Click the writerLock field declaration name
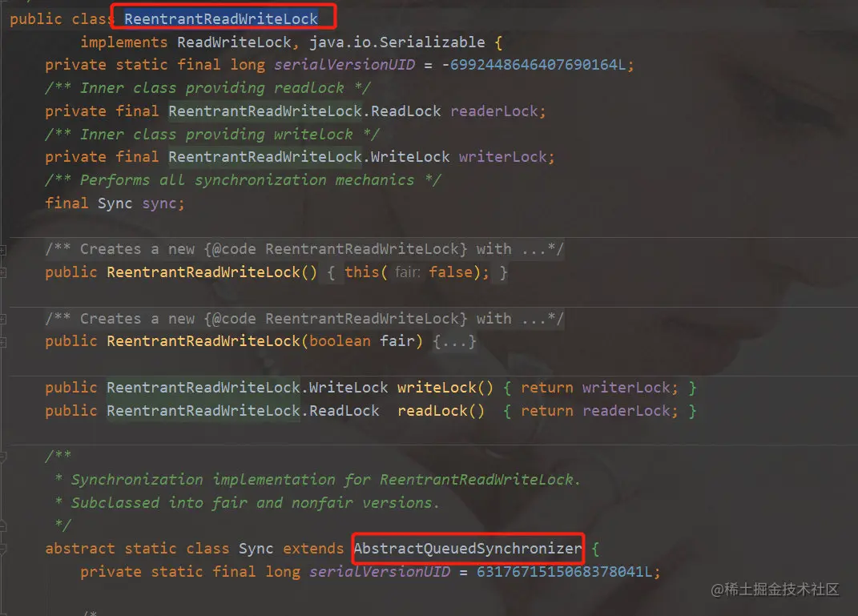Screen dimensions: 858x616 point(503,157)
